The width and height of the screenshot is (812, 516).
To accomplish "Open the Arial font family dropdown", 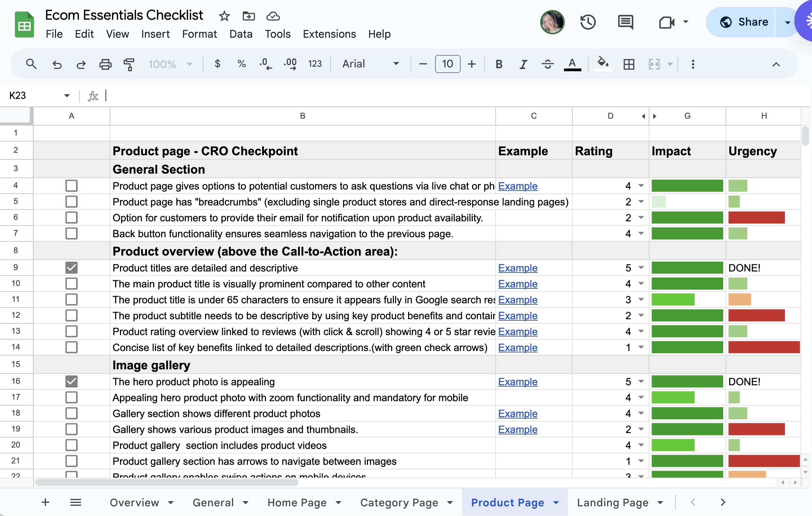I will [x=370, y=64].
